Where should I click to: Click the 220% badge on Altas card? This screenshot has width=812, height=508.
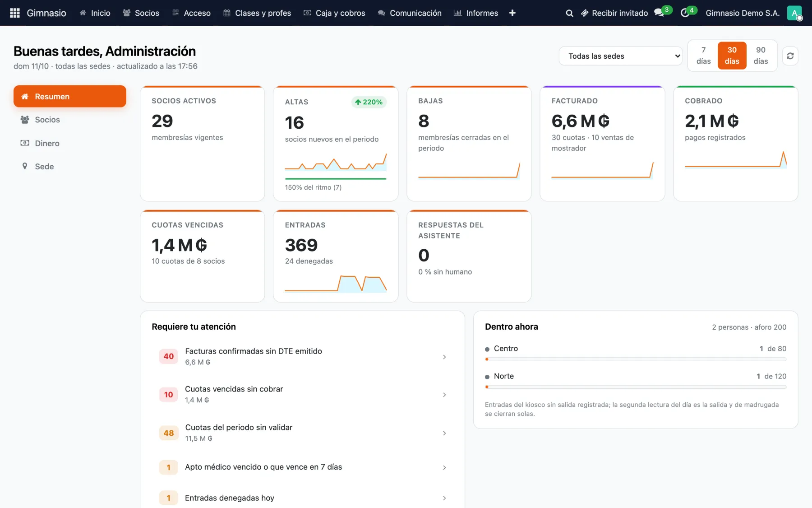coord(369,102)
